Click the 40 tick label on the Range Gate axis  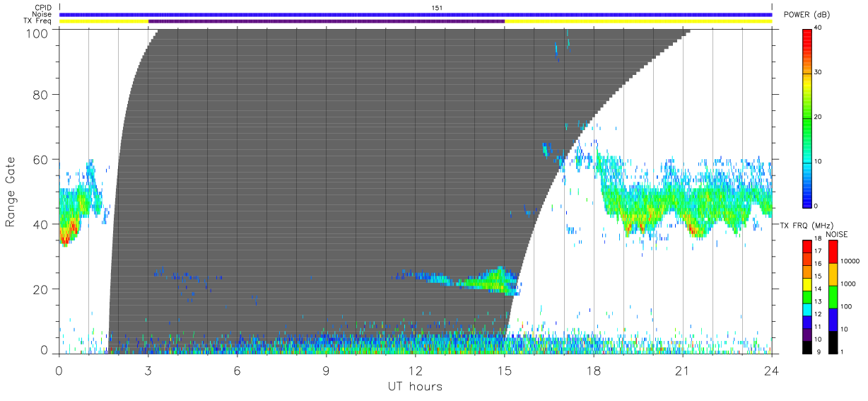[41, 224]
